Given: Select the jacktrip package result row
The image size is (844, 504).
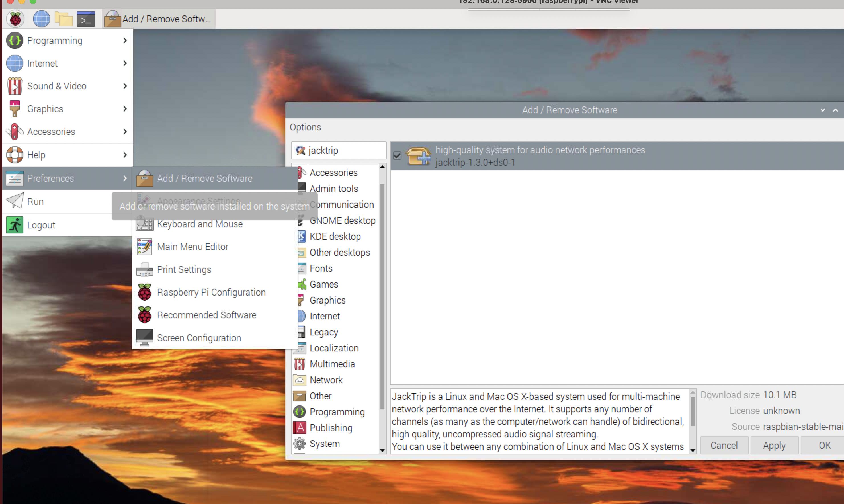Looking at the screenshot, I should tap(617, 156).
